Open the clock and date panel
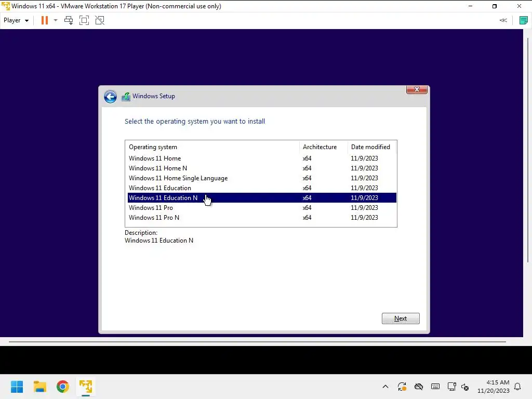The height and width of the screenshot is (399, 532). [x=494, y=387]
